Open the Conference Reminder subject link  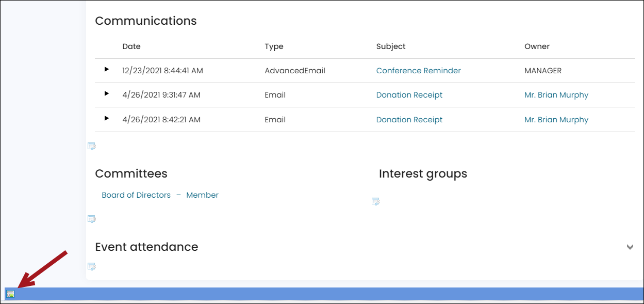pos(418,71)
